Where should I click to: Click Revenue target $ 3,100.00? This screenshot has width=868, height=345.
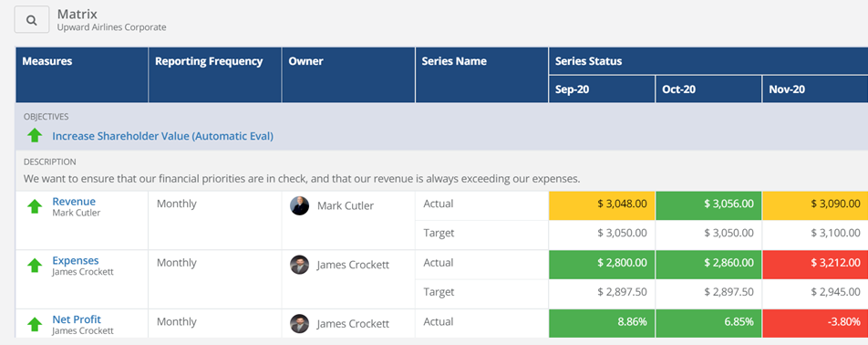[x=836, y=233]
